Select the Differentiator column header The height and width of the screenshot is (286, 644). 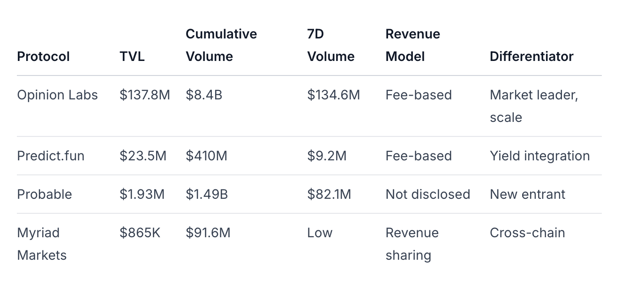532,57
